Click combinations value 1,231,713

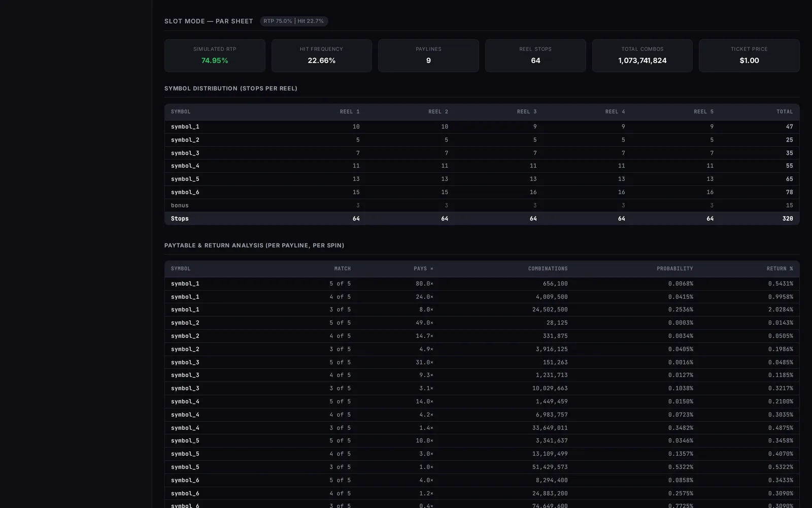(x=552, y=375)
